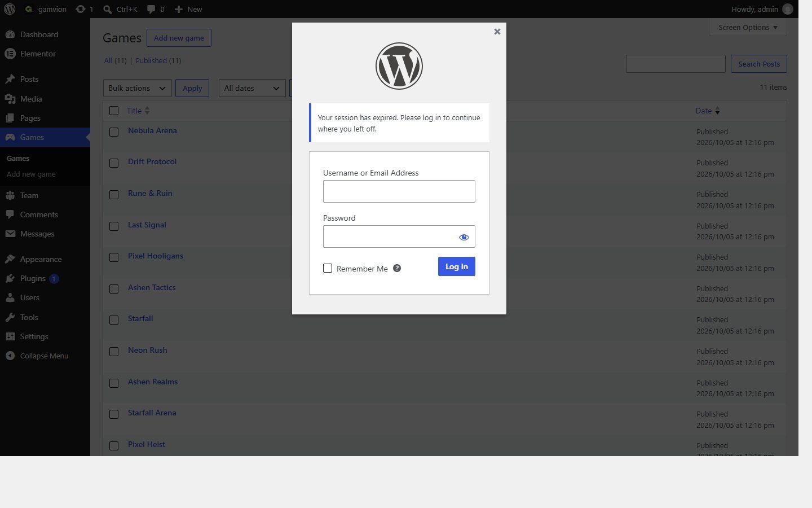
Task: Open Appearance in the sidebar
Action: 45,259
